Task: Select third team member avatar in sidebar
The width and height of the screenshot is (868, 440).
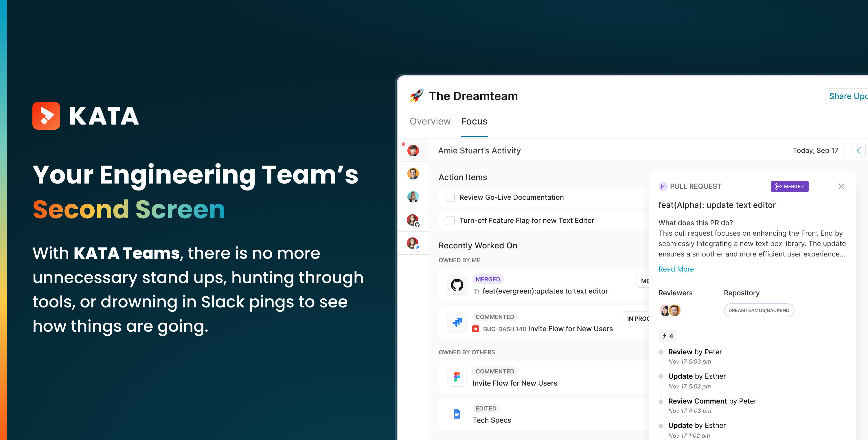Action: [x=413, y=197]
